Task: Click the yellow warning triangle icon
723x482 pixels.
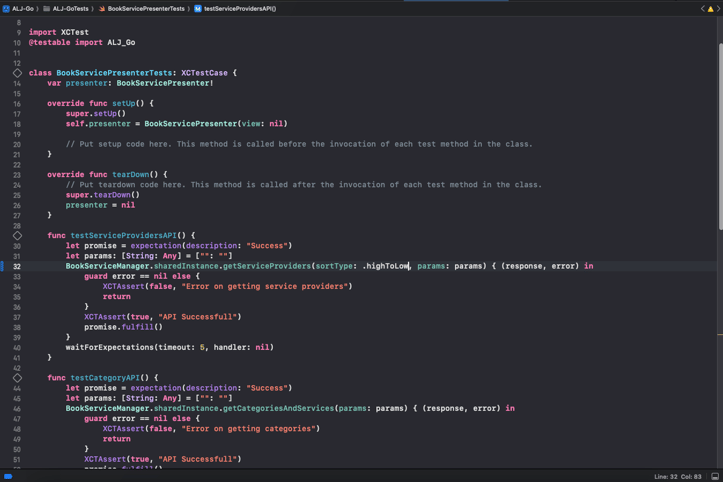Action: coord(711,9)
